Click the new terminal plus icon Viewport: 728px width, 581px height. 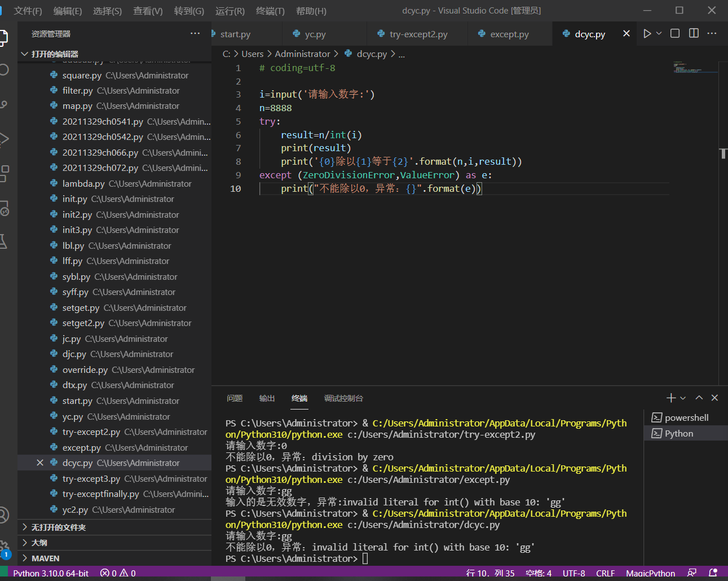pyautogui.click(x=670, y=398)
